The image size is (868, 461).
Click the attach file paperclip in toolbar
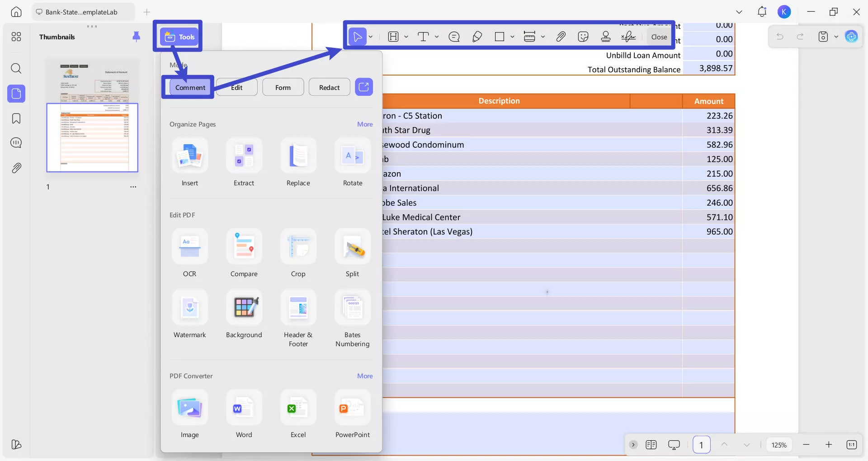[x=561, y=37]
